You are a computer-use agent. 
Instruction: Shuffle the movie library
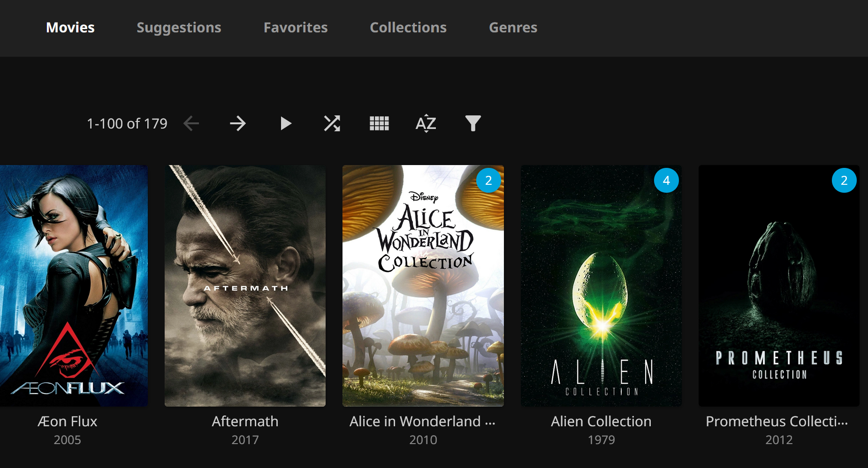tap(332, 124)
